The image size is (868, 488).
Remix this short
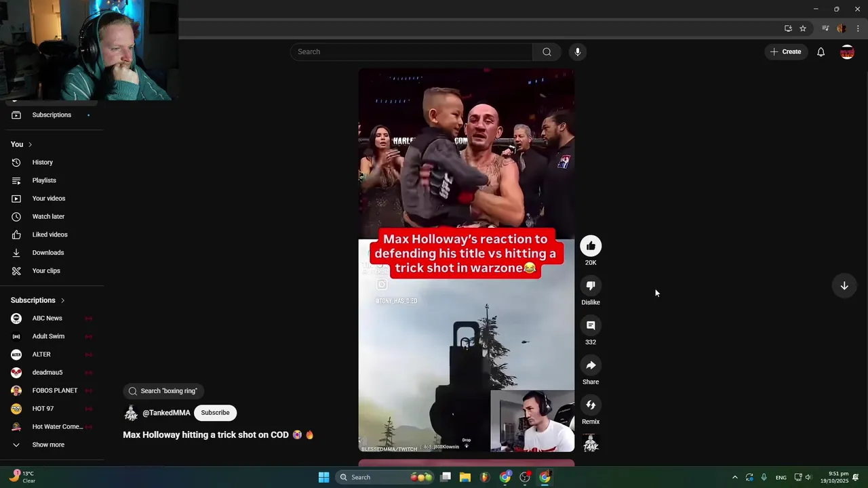point(591,405)
